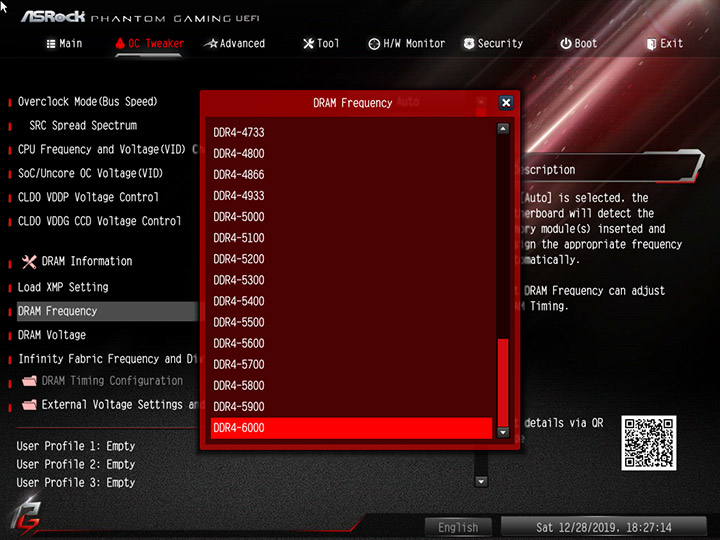Choose DDR4-5000 from the list
Screen dimensions: 720x540
(x=351, y=217)
